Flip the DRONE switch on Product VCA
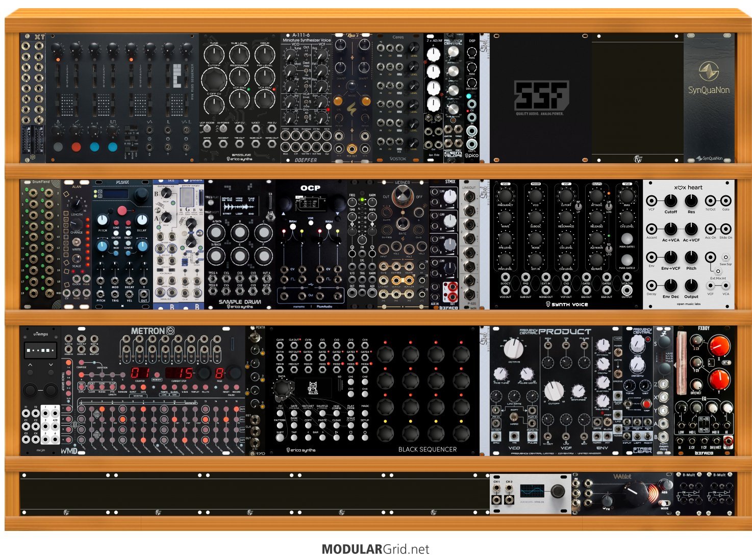752x560 pixels. [x=618, y=373]
